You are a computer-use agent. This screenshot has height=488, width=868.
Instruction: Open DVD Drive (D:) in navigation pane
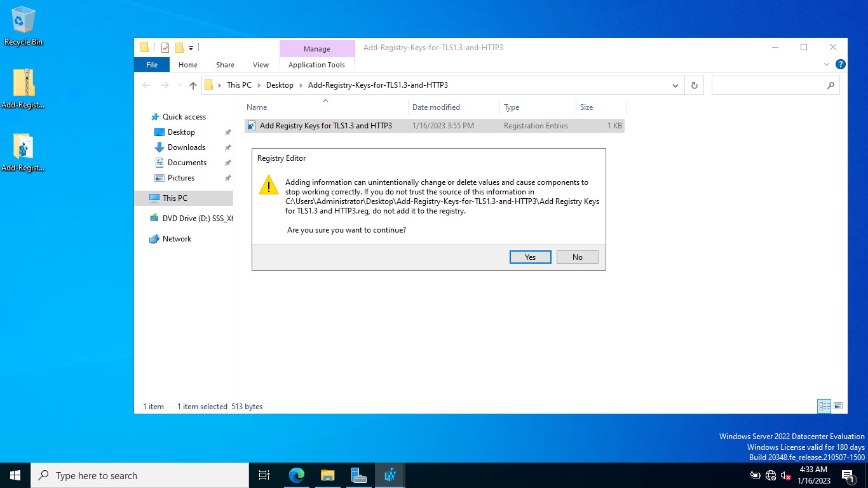click(x=192, y=218)
